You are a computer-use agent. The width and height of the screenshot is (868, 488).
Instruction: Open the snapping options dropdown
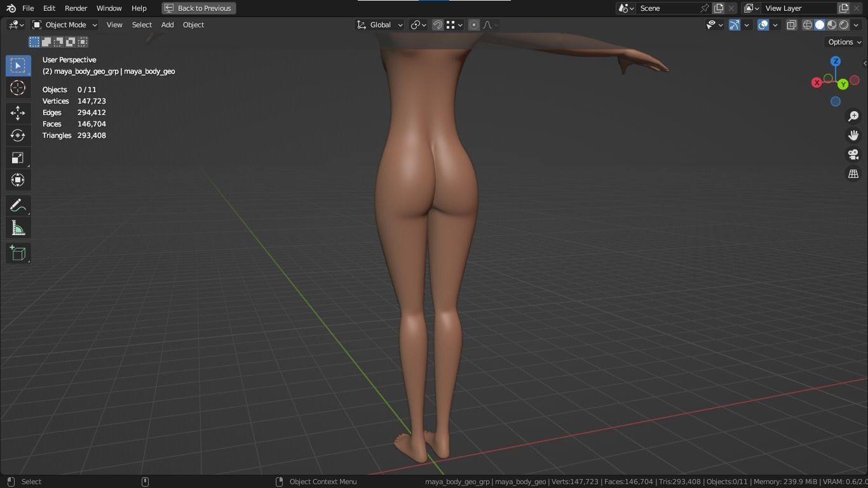454,25
